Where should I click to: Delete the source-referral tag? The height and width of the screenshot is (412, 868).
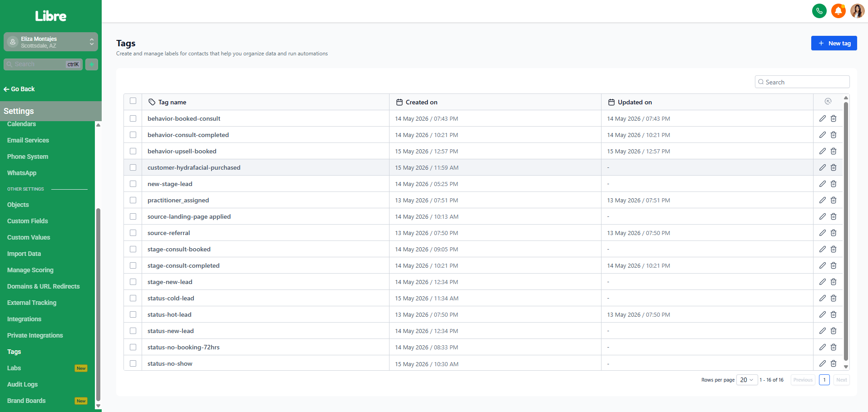pos(833,233)
